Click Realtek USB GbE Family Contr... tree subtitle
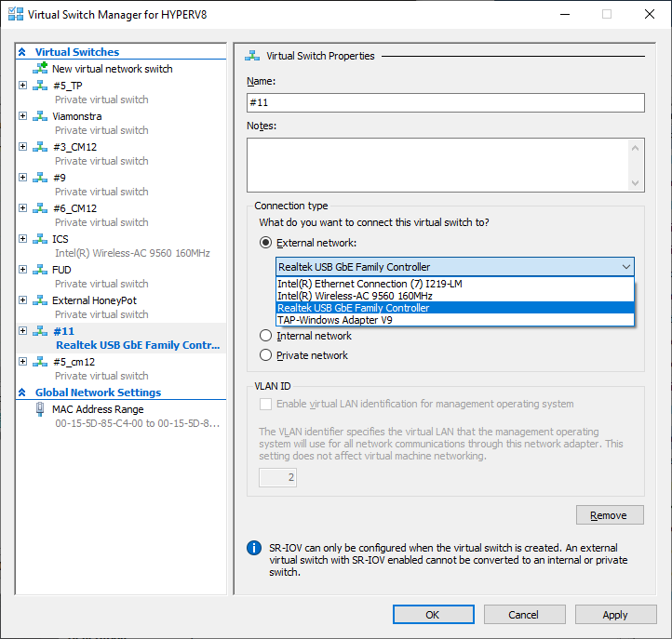 138,345
